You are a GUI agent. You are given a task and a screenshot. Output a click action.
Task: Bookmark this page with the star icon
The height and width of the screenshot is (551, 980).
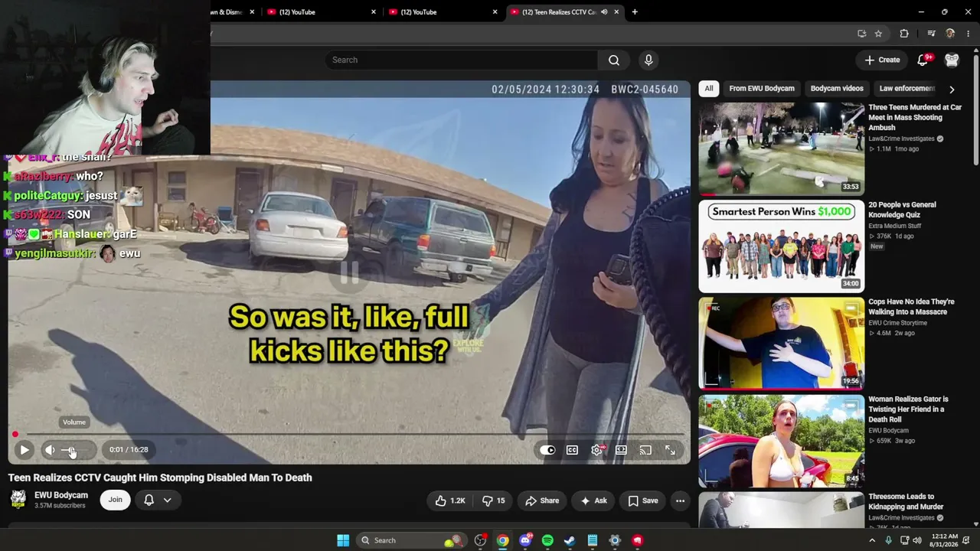pos(878,34)
